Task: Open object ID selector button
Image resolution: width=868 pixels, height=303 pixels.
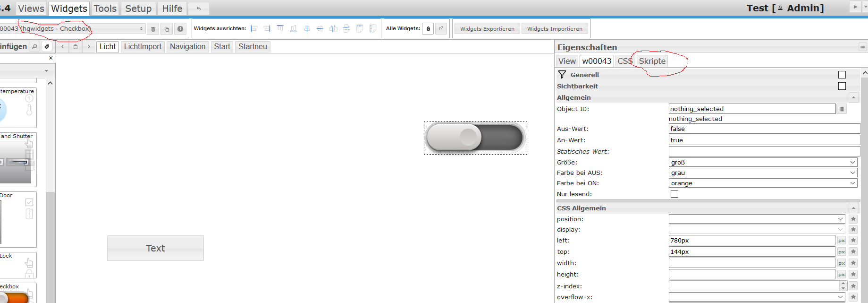Action: 842,109
